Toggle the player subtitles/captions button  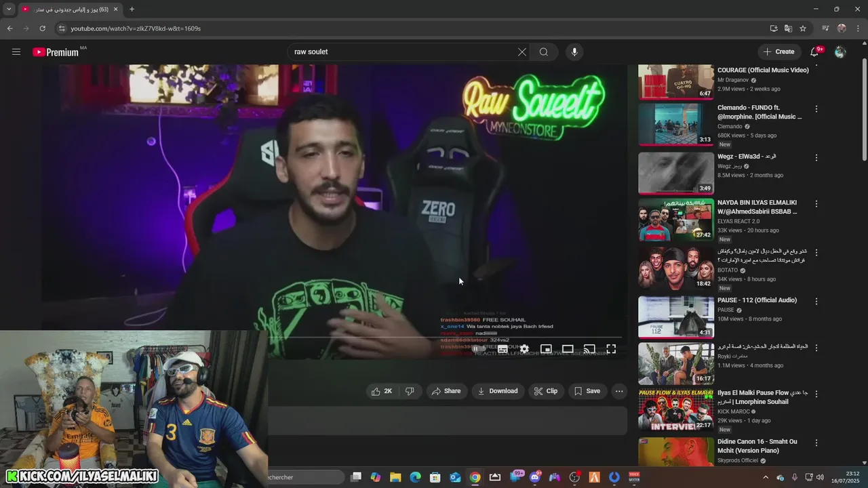pos(502,349)
